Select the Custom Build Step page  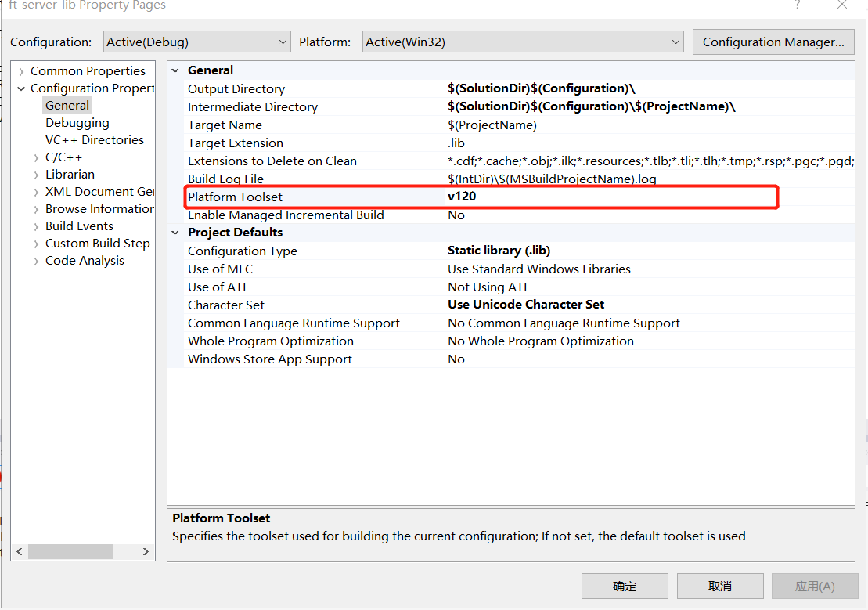pyautogui.click(x=97, y=243)
